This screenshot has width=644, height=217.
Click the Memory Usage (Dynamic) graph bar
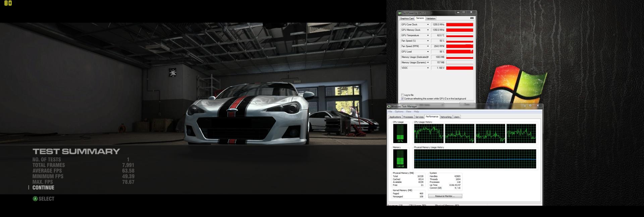click(460, 62)
